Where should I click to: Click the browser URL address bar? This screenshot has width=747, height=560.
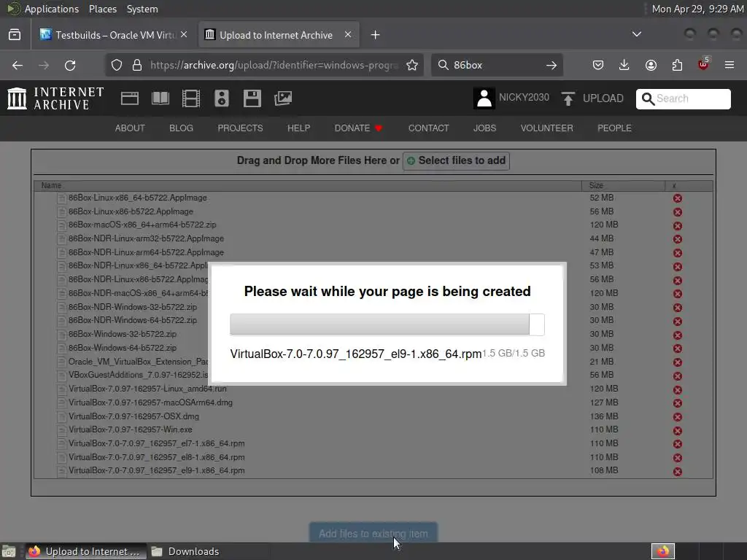[x=264, y=65]
